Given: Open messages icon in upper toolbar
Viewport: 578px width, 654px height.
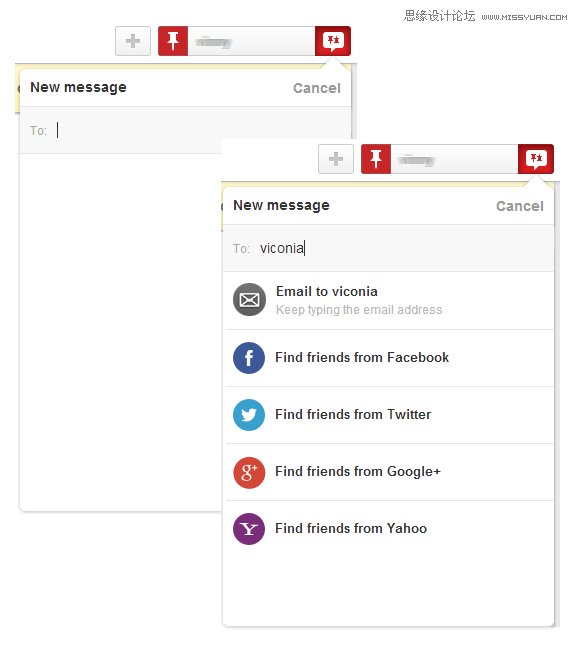Looking at the screenshot, I should 333,41.
